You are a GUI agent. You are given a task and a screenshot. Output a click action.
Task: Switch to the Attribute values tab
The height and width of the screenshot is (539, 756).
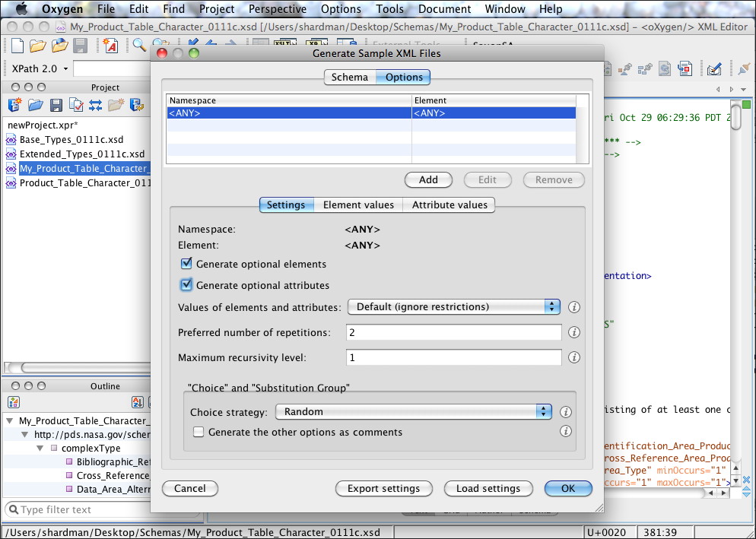(449, 205)
